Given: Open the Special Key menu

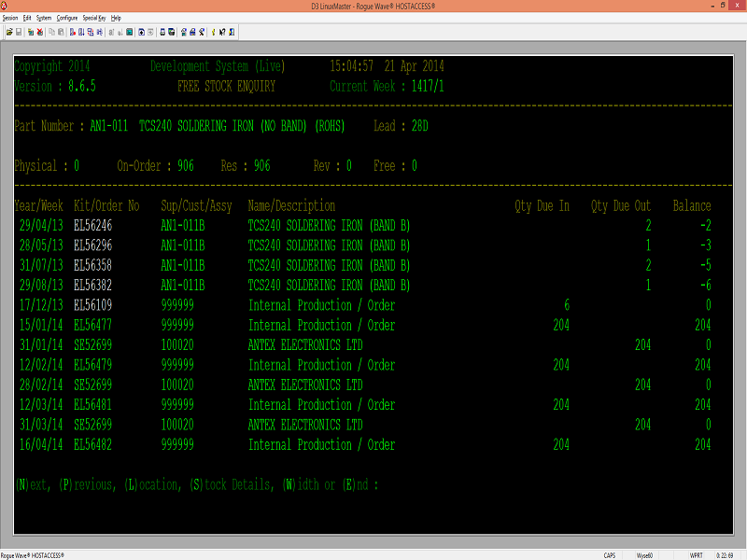Looking at the screenshot, I should point(94,18).
